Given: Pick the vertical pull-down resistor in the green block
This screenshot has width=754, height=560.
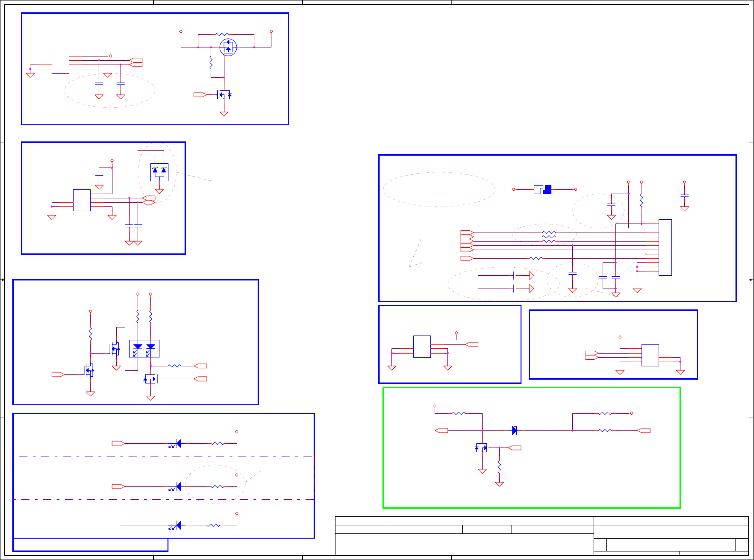Looking at the screenshot, I should coord(499,467).
